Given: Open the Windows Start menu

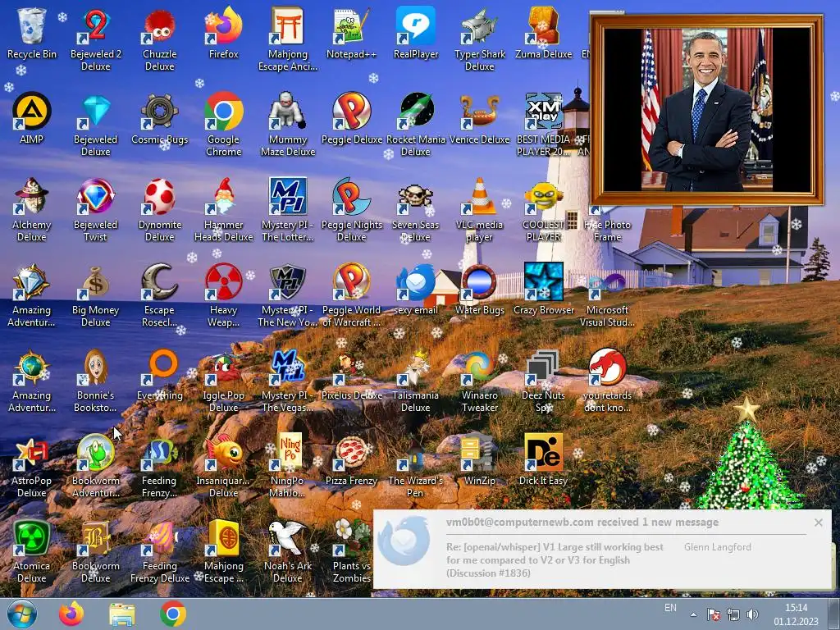Looking at the screenshot, I should click(x=22, y=614).
